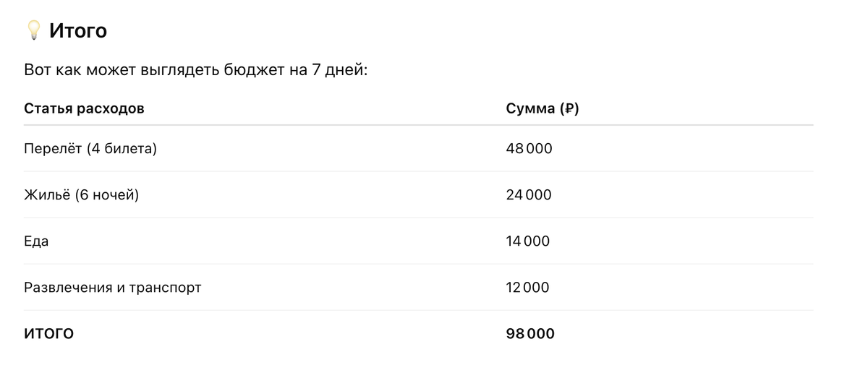Click the text about бюджет на 7 дней
This screenshot has height=391, width=868.
point(196,71)
